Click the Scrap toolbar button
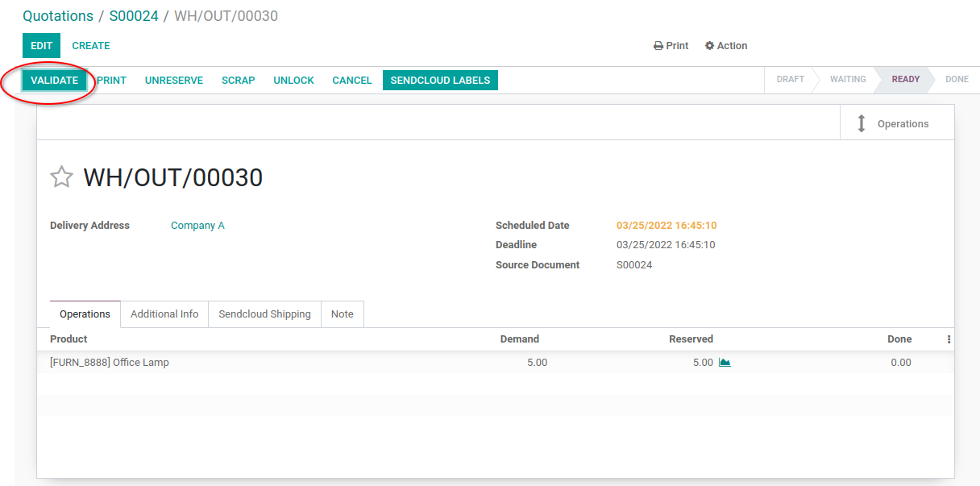Screen dimensions: 980x486 click(x=239, y=81)
